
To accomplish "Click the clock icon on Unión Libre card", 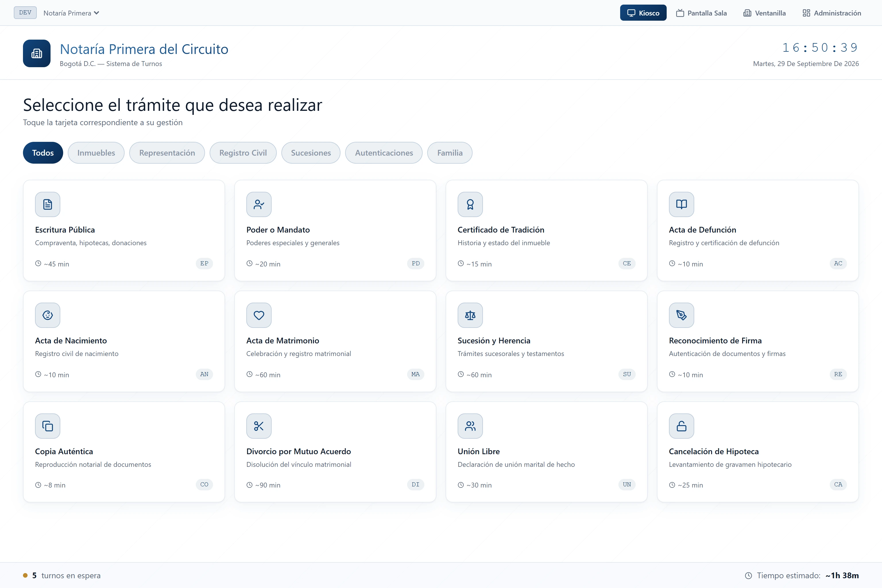I will coord(461,485).
